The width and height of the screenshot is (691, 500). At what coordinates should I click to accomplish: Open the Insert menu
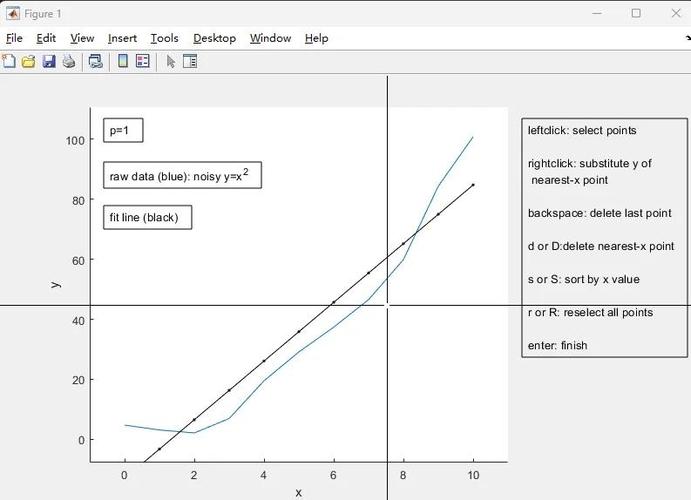point(122,38)
